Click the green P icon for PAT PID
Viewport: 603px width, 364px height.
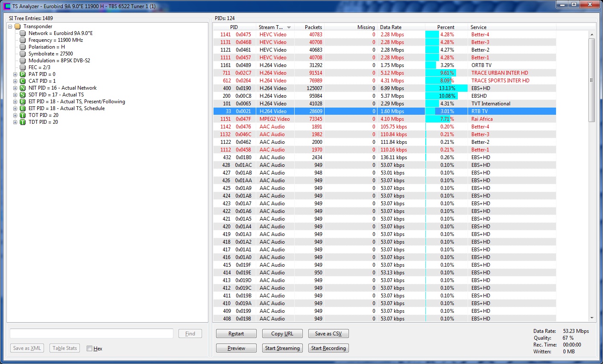point(23,74)
